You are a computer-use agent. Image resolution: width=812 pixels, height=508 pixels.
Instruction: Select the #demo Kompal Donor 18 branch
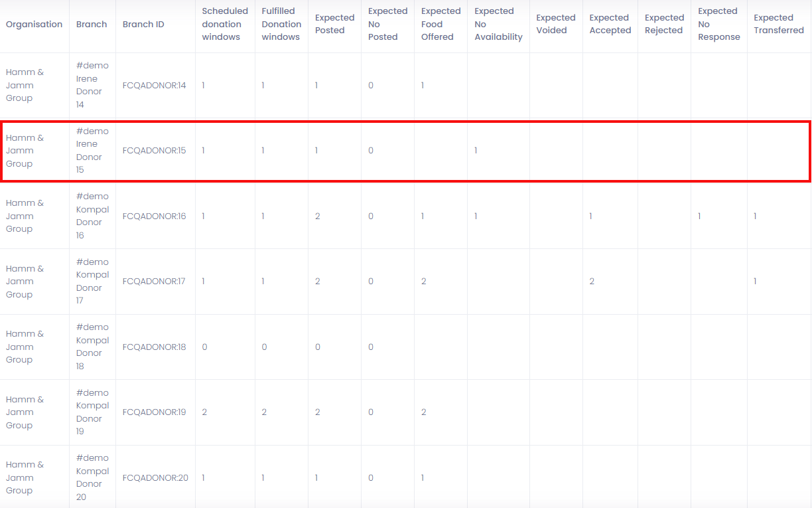pos(92,347)
